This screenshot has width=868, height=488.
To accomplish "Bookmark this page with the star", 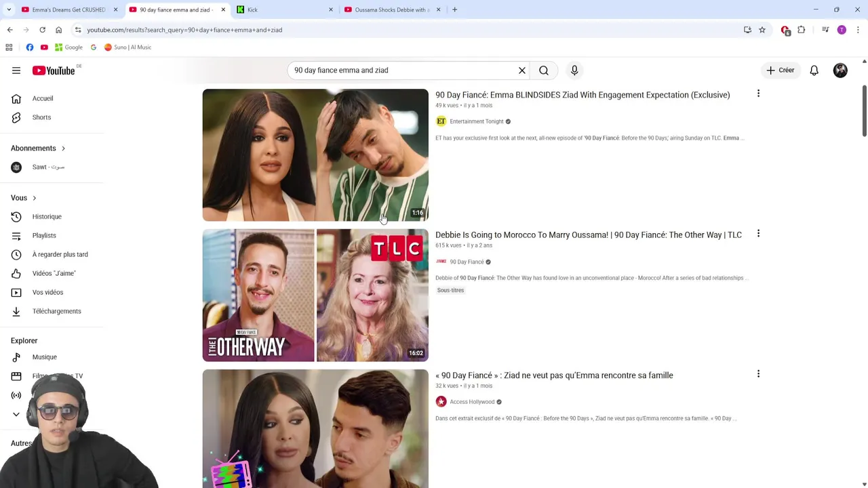I will (x=762, y=30).
